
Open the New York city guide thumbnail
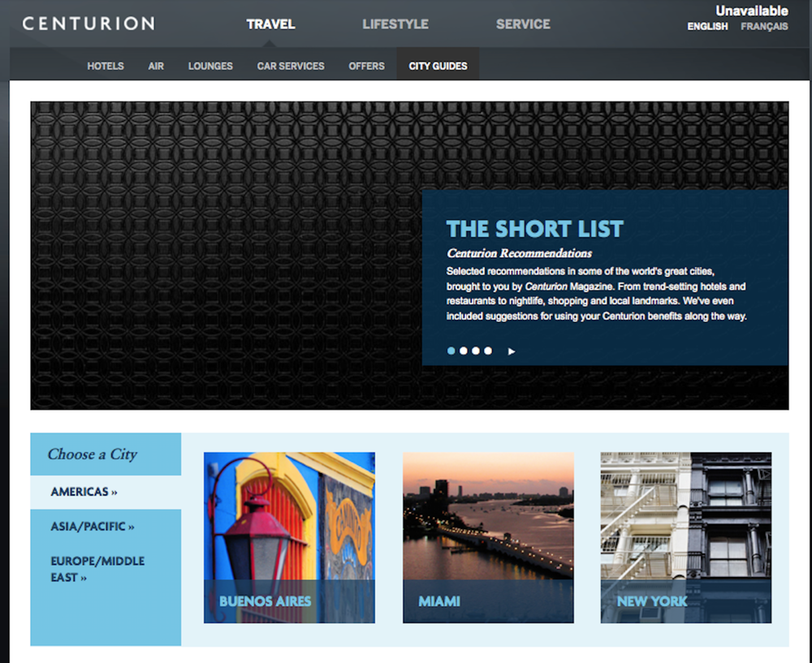(686, 538)
